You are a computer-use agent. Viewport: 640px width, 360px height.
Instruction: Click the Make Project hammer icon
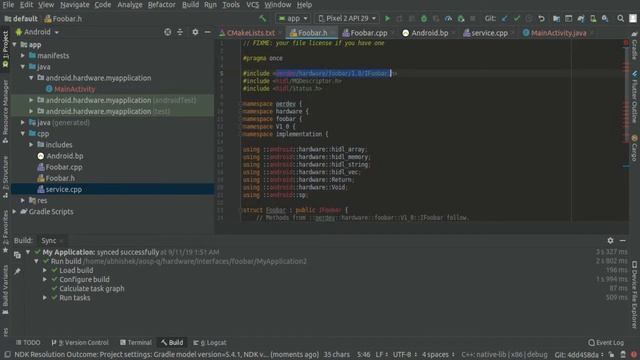coord(262,18)
